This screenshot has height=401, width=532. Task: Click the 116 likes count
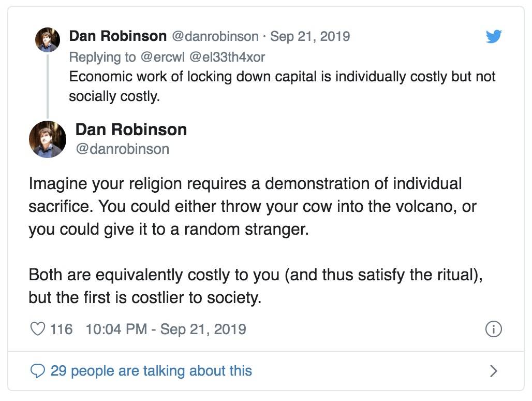[x=62, y=329]
